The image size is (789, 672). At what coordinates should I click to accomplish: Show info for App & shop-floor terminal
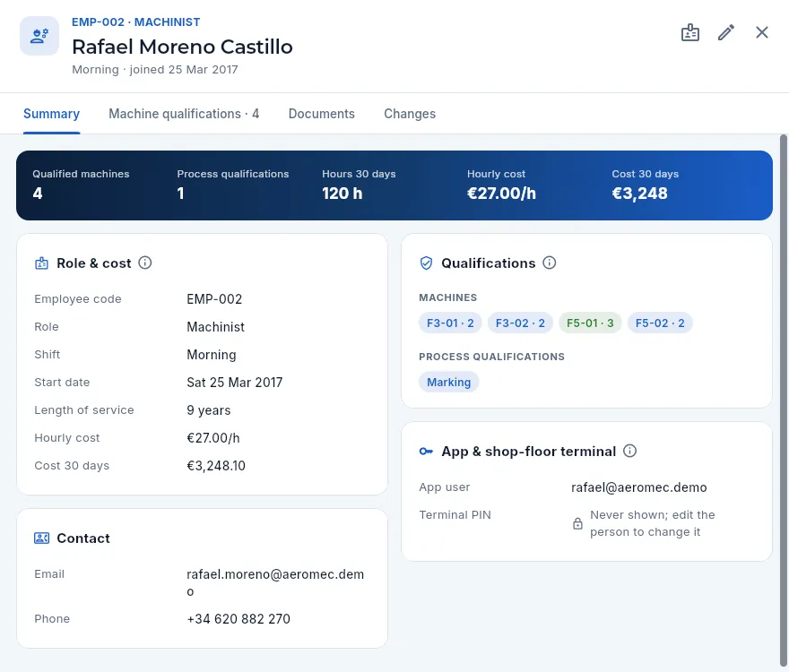pyautogui.click(x=629, y=451)
